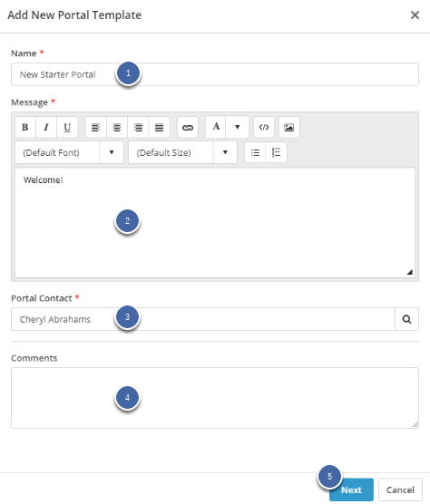Image resolution: width=430 pixels, height=504 pixels.
Task: Align message text left
Action: coord(96,127)
